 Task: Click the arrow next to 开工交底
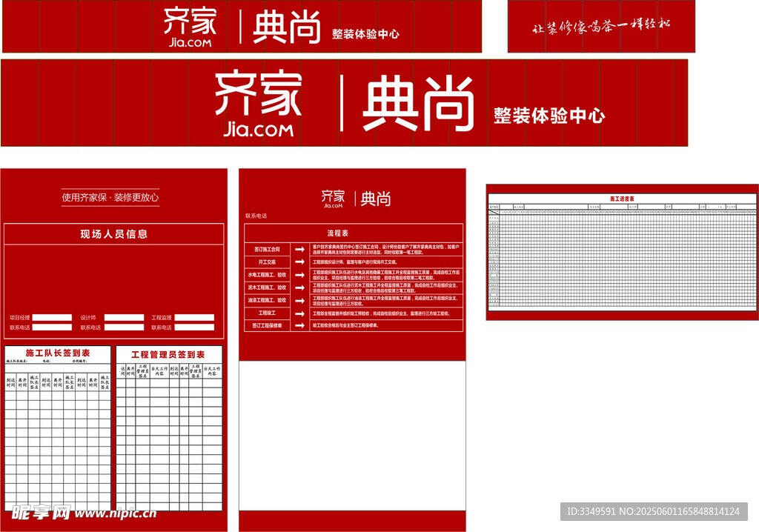(299, 262)
